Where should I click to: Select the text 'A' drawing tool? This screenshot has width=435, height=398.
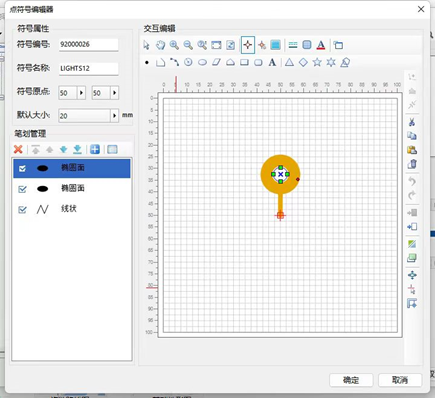272,62
